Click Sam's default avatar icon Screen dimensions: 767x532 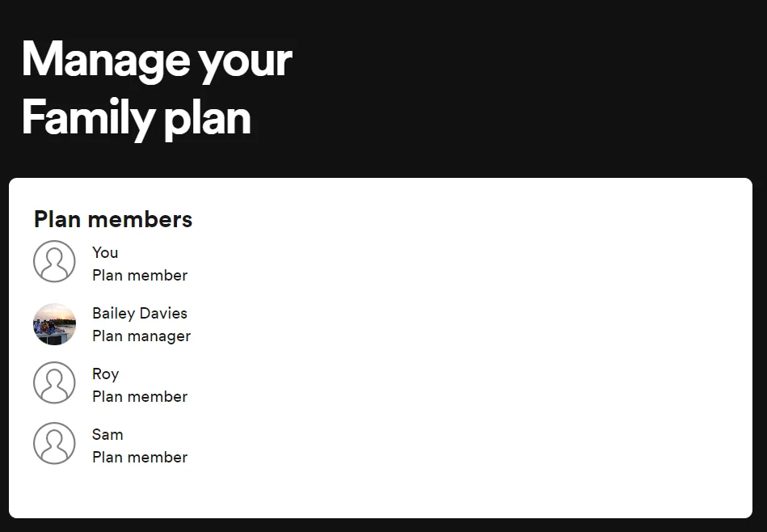[54, 443]
